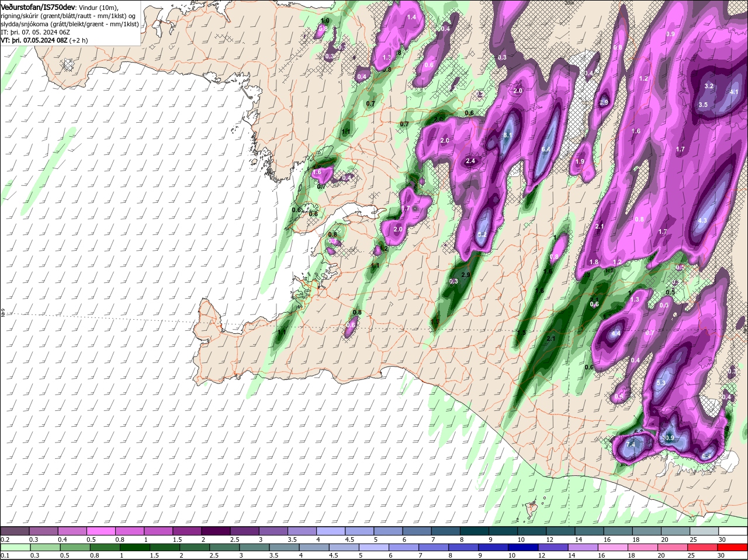Select the 3.2 value label in the northeast
This screenshot has height=560, width=748.
coord(709,86)
